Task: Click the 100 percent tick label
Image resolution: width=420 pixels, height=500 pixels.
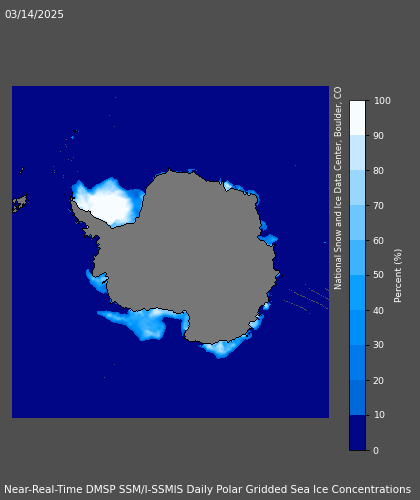Action: [x=382, y=101]
